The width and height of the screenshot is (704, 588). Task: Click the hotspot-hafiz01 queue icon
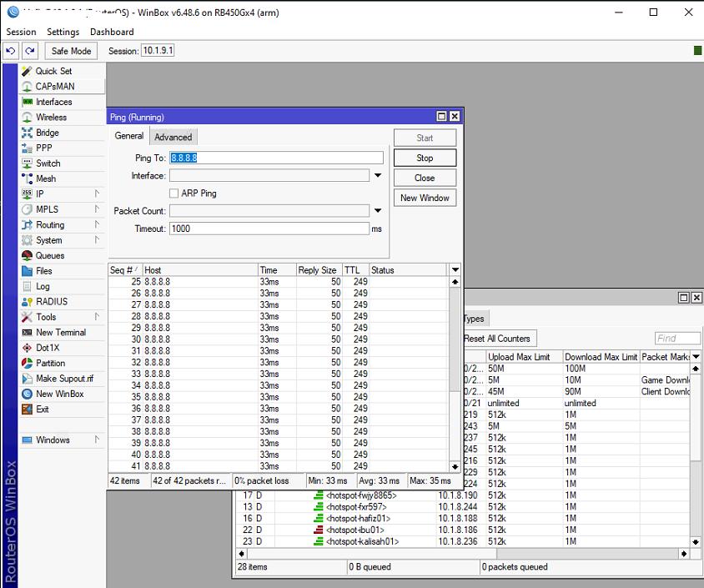tap(319, 518)
